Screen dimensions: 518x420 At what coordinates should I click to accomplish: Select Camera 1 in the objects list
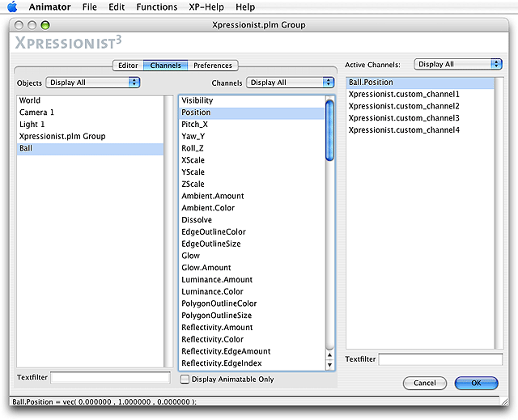90,112
